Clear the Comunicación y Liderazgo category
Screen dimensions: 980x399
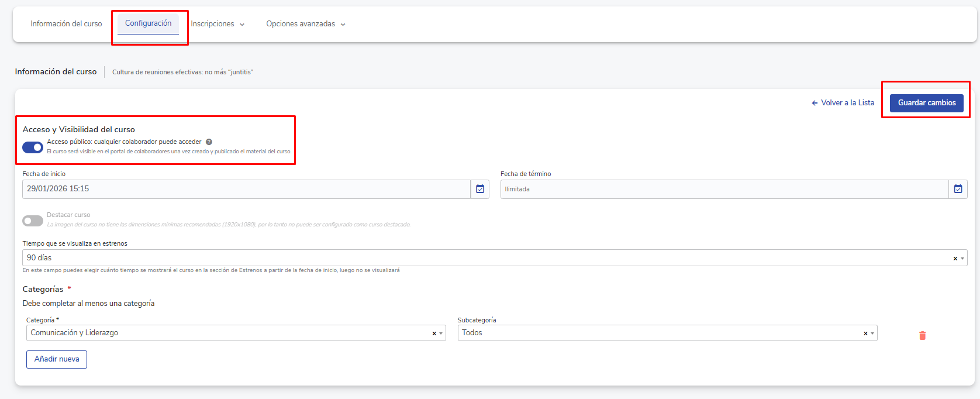point(434,333)
